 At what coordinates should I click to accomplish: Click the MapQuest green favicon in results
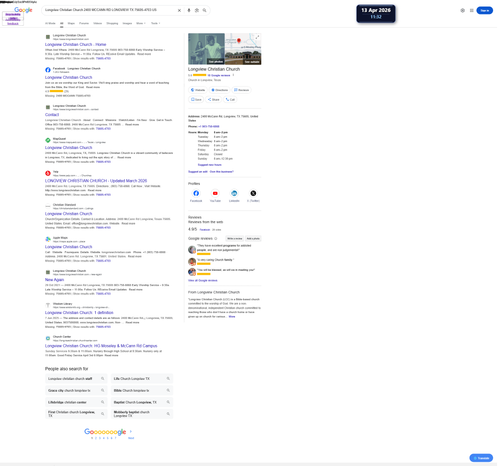click(48, 140)
